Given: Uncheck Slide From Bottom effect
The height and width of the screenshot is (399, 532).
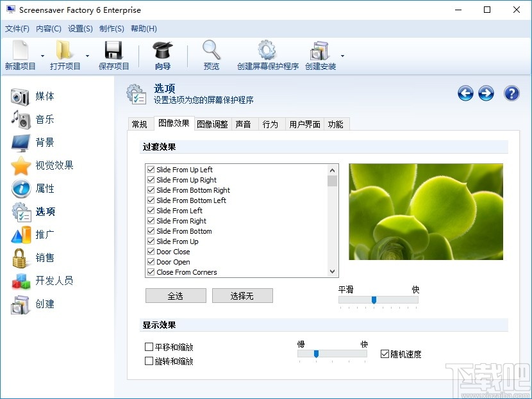Looking at the screenshot, I should (x=151, y=231).
